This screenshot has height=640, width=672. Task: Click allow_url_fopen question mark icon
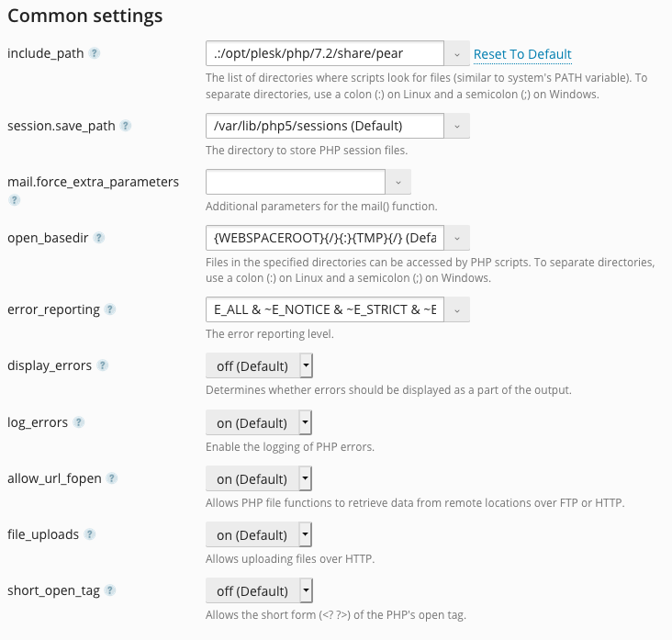click(x=112, y=478)
